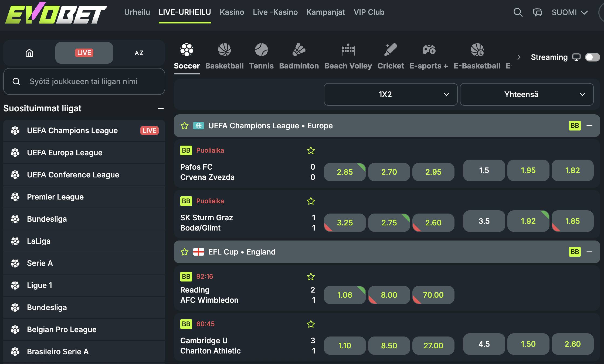Viewport: 604px width, 364px height.
Task: Open the Kampanjat menu item
Action: pyautogui.click(x=326, y=12)
